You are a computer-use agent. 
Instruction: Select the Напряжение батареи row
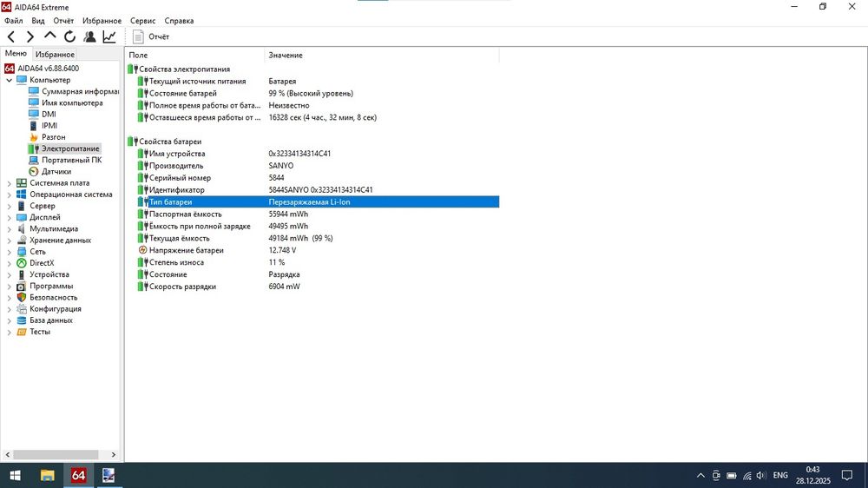(x=318, y=250)
